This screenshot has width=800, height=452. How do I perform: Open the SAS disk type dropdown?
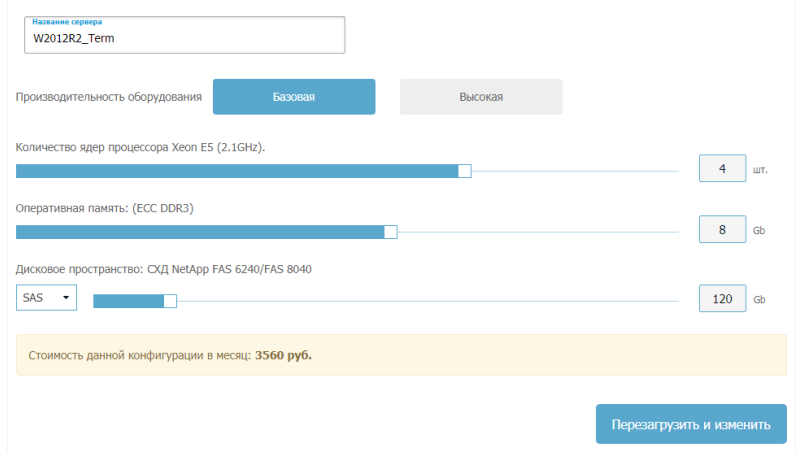[46, 297]
